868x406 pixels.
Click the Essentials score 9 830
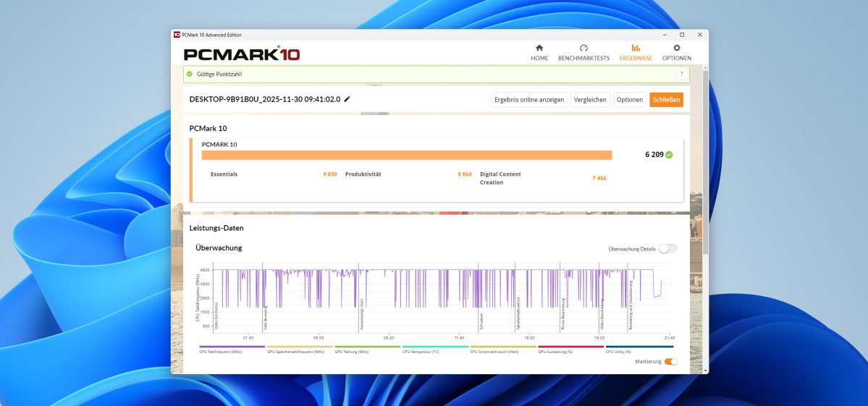coord(329,174)
